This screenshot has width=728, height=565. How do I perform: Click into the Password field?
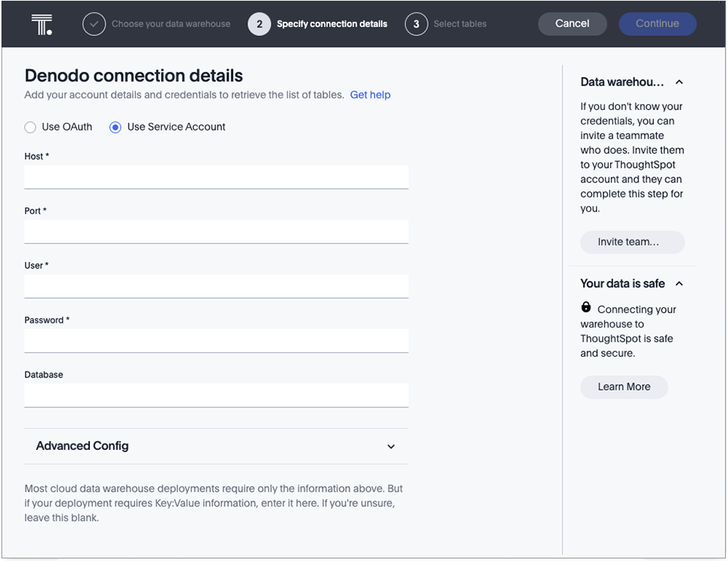pyautogui.click(x=216, y=341)
